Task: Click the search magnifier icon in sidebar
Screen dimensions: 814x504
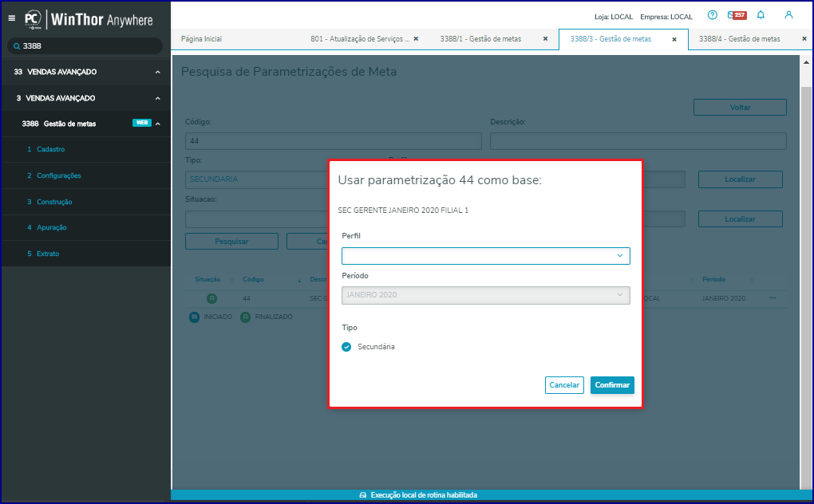Action: (x=17, y=46)
